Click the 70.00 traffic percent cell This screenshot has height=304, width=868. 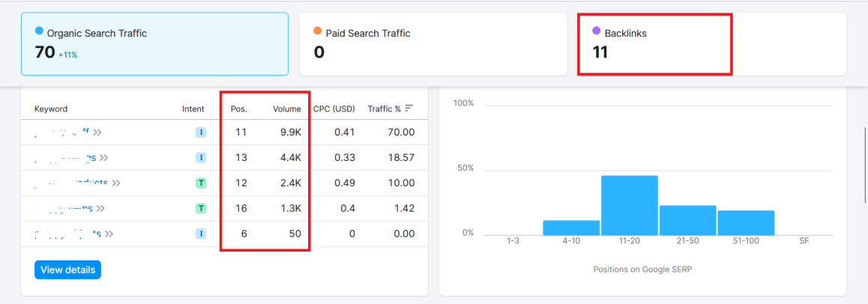point(401,132)
